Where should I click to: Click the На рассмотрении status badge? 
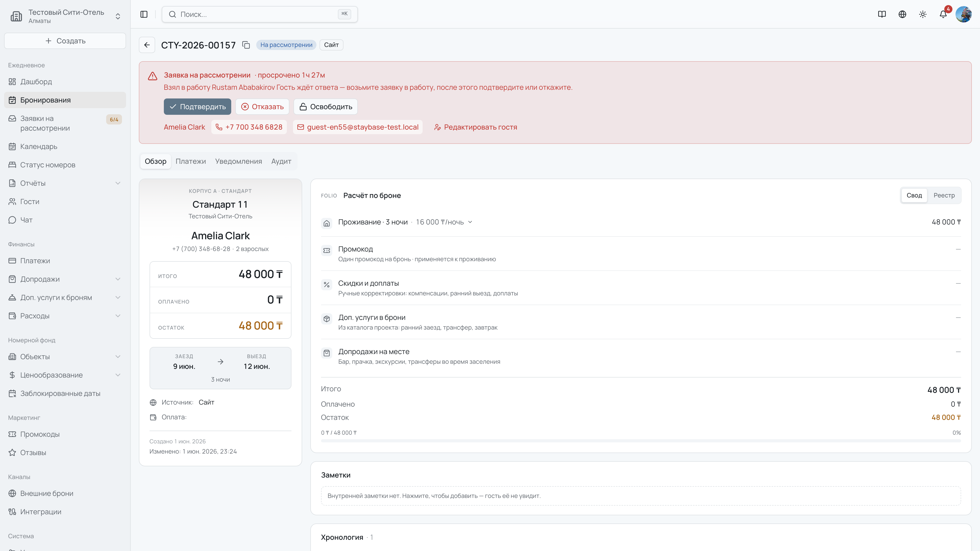286,45
